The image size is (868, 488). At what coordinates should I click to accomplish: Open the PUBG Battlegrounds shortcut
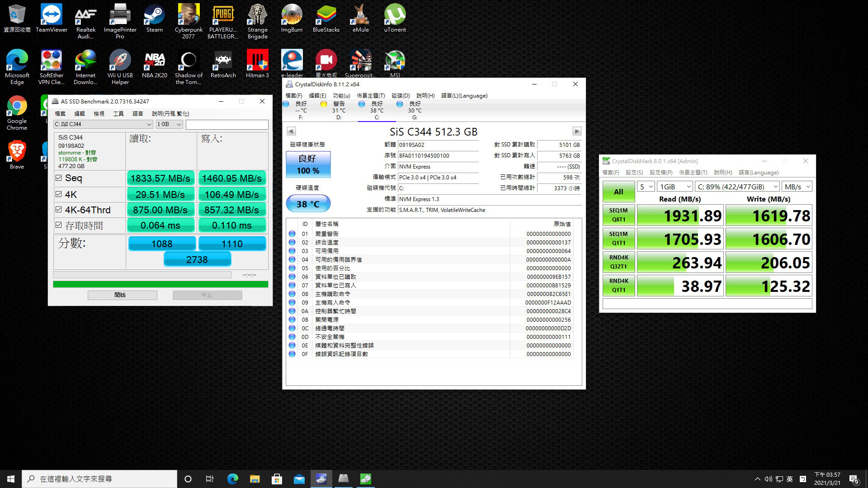tap(223, 21)
